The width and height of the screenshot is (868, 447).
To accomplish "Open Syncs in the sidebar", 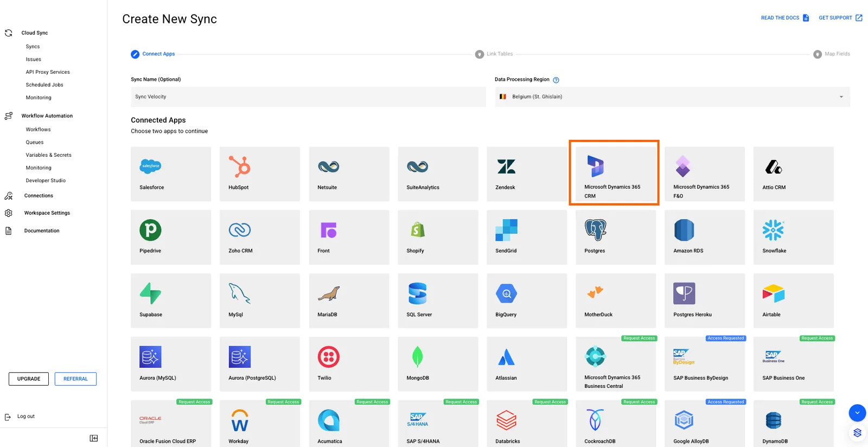I will click(x=33, y=47).
